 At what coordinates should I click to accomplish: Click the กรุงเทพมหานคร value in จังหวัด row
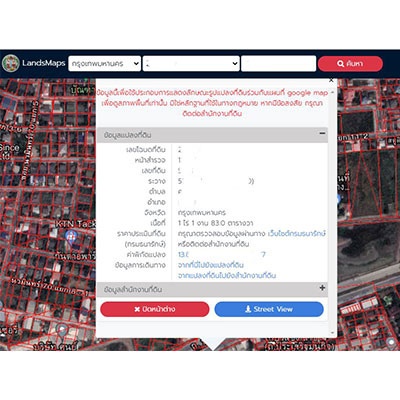[x=202, y=213]
